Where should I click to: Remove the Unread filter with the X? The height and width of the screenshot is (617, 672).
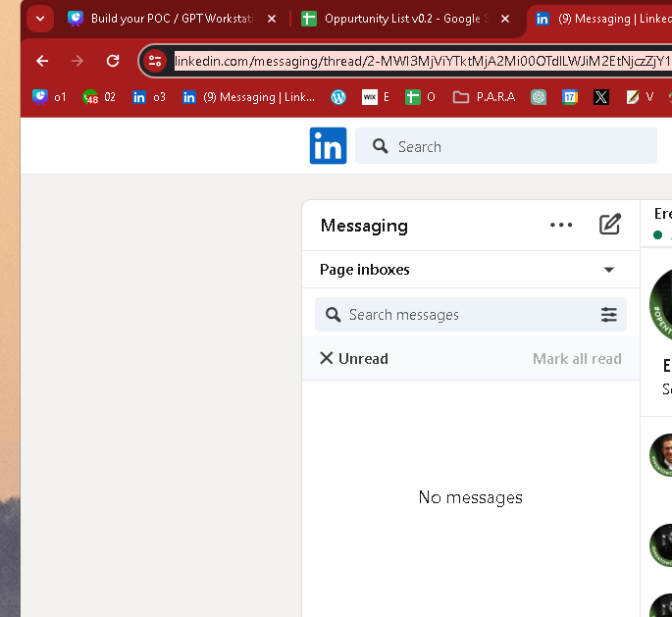coord(326,358)
